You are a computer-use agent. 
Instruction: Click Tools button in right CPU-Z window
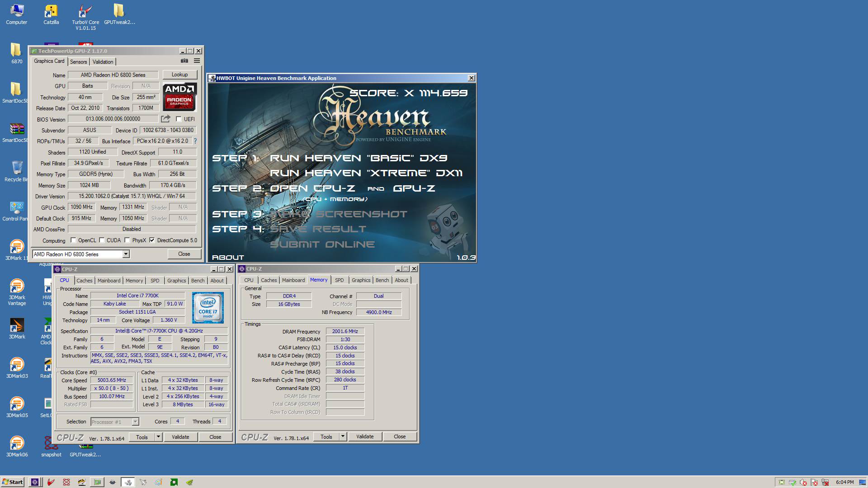click(326, 436)
